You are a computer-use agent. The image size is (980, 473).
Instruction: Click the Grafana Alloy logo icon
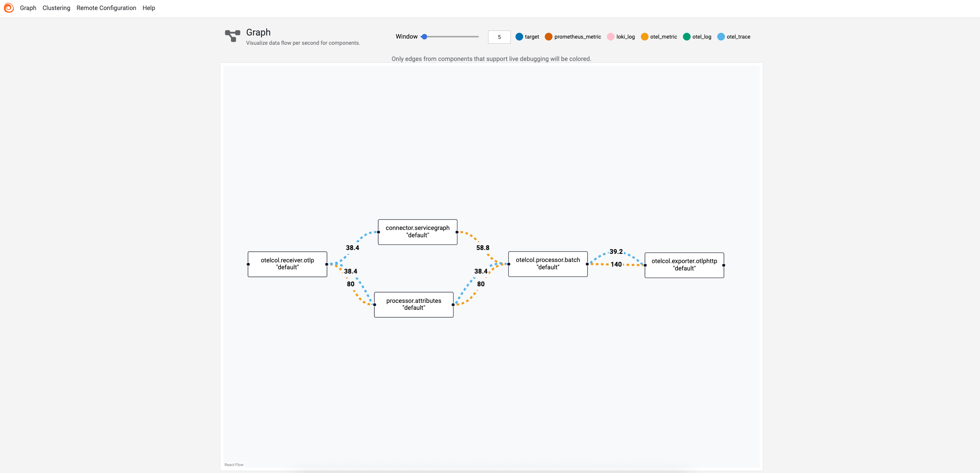8,8
